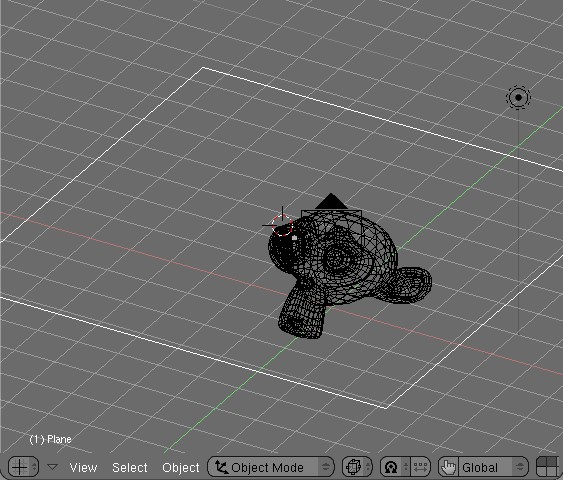
Task: Select the lamp object in viewport
Action: [518, 97]
